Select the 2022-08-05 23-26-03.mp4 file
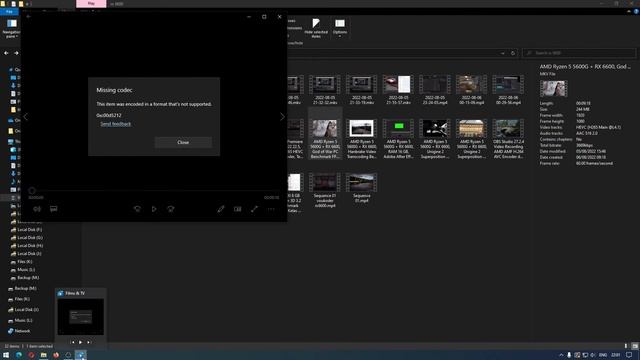The image size is (640, 360). click(435, 90)
